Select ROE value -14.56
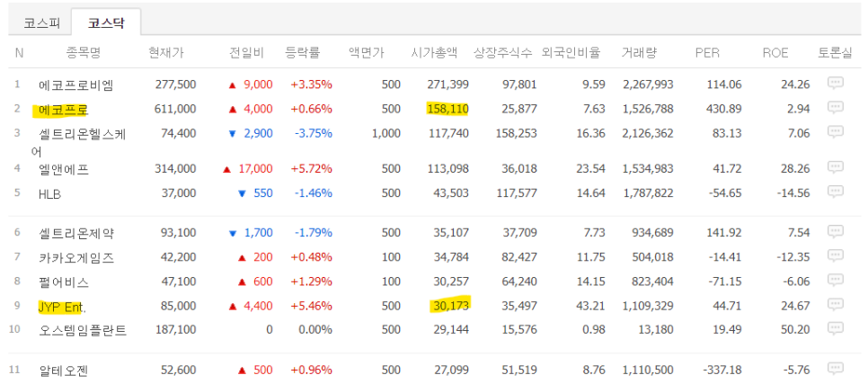Viewport: 868px width, 384px height. click(x=793, y=192)
